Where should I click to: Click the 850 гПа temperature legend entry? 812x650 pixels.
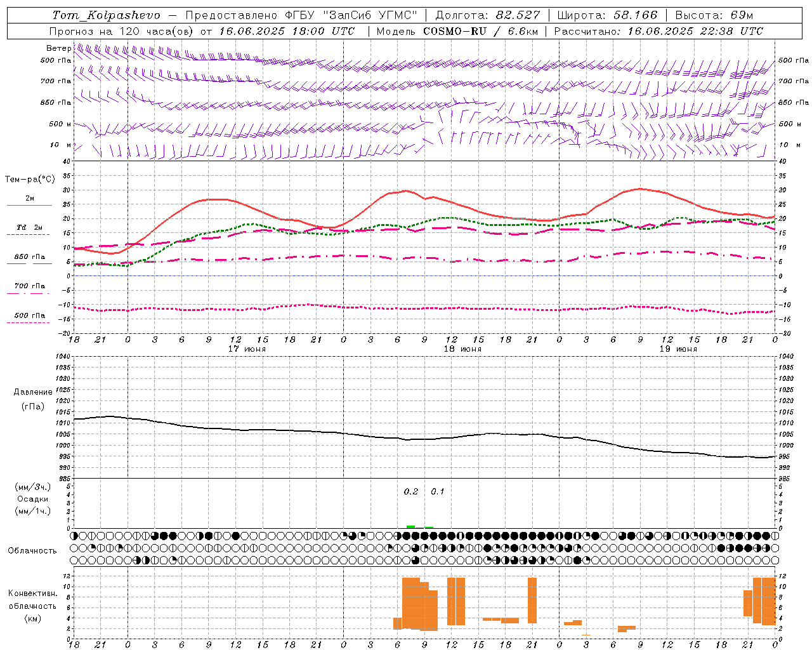(x=29, y=257)
